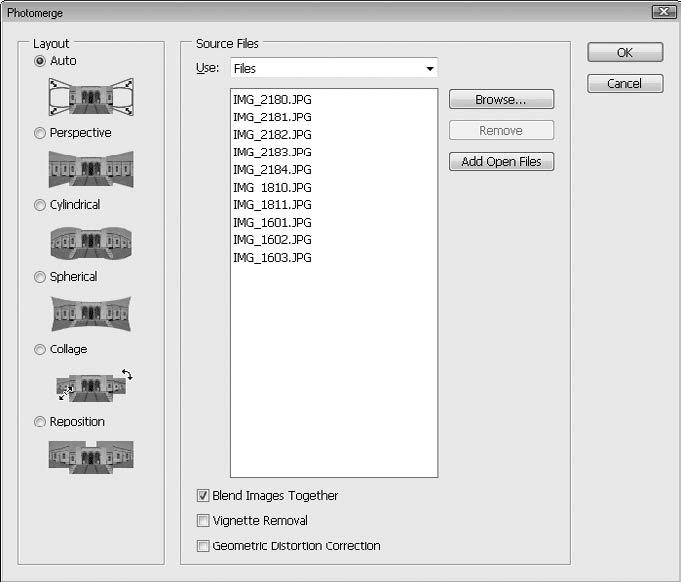681x582 pixels.
Task: Select IMG_1601.JPG in source list
Action: coord(272,222)
